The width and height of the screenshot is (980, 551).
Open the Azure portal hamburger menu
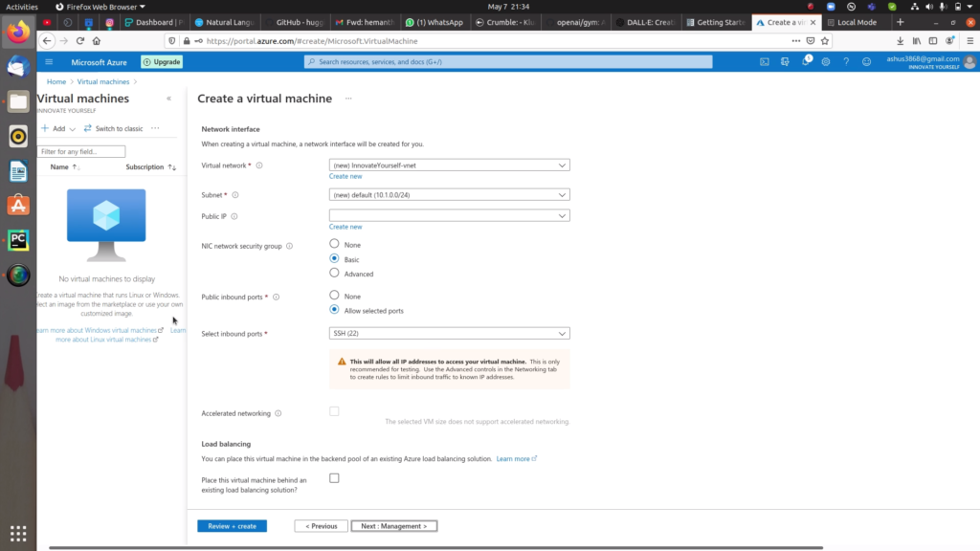(x=48, y=61)
